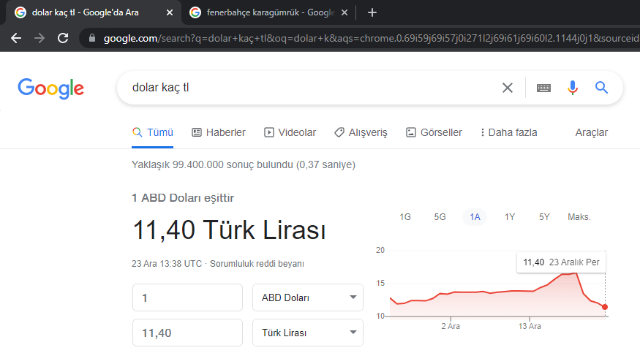Open the on-screen keyboard icon
The height and width of the screenshot is (364, 640).
543,88
